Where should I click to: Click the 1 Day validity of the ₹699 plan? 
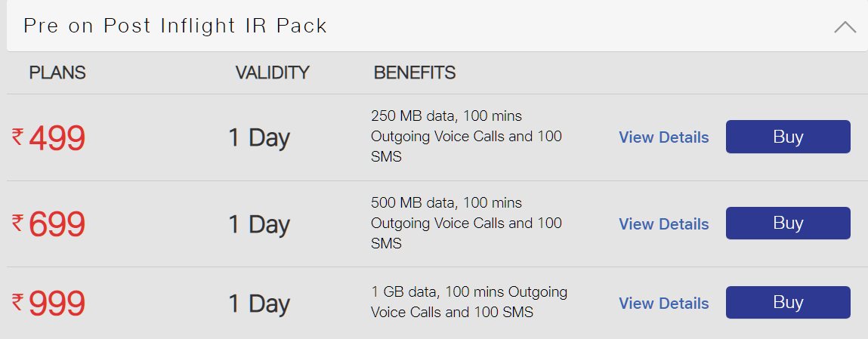pos(259,225)
